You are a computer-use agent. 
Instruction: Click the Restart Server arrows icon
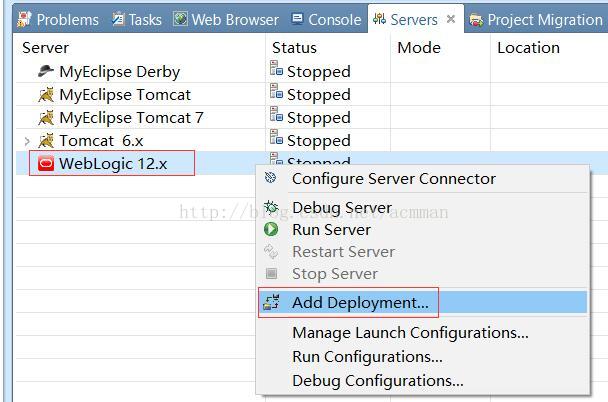[x=271, y=252]
